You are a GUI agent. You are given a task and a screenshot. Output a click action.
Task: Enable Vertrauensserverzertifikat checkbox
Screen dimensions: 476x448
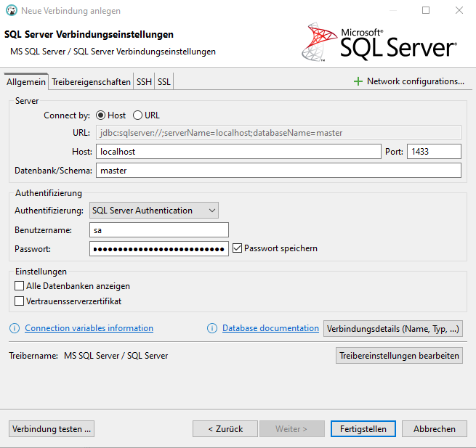point(20,301)
